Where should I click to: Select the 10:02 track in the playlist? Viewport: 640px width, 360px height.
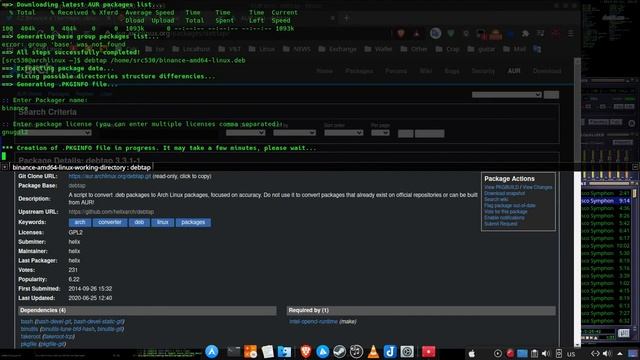click(x=607, y=246)
